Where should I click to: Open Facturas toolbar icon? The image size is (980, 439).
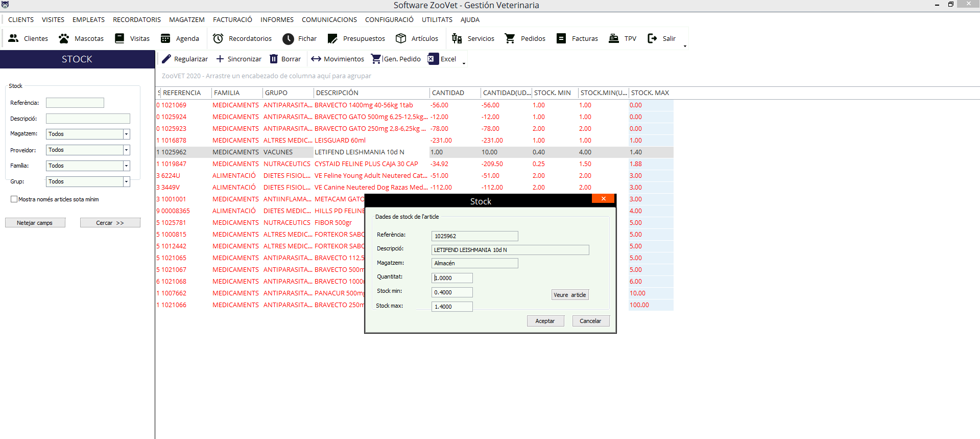pyautogui.click(x=561, y=38)
